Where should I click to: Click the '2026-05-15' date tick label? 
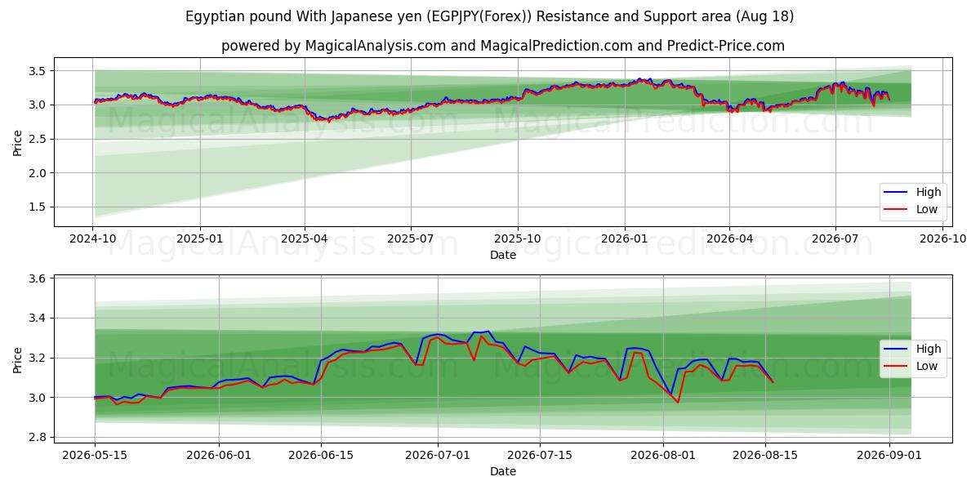click(95, 455)
